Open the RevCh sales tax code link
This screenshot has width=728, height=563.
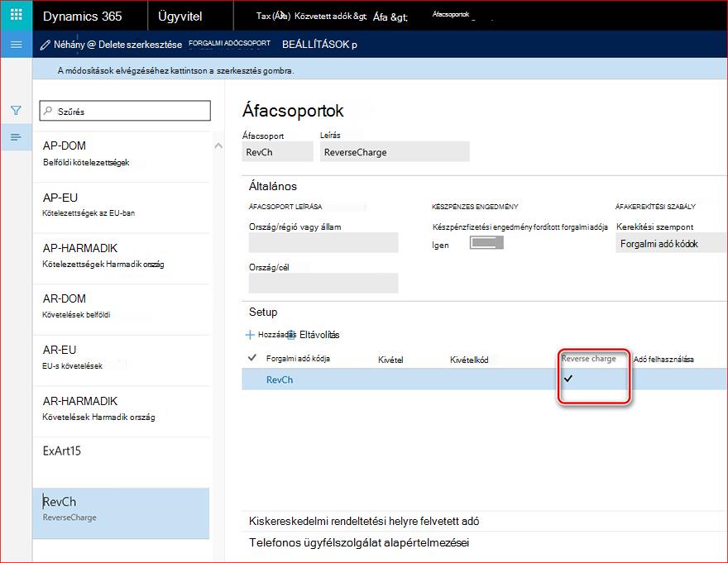pos(280,379)
